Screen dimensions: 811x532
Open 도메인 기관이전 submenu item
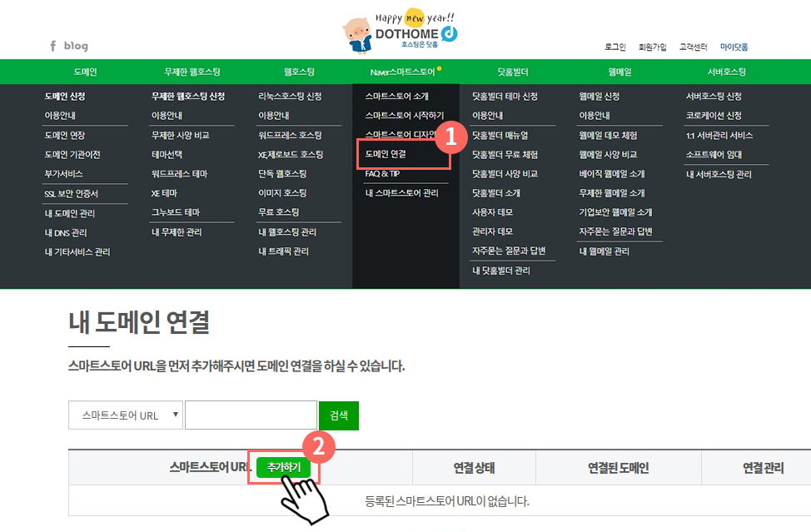72,155
